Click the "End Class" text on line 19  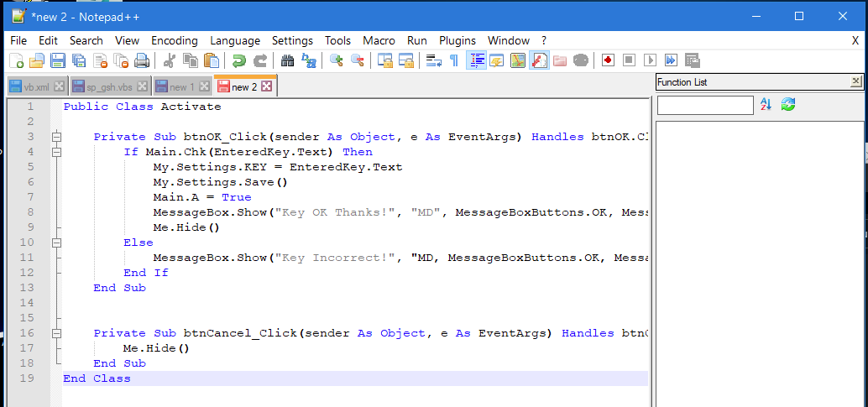coord(97,378)
